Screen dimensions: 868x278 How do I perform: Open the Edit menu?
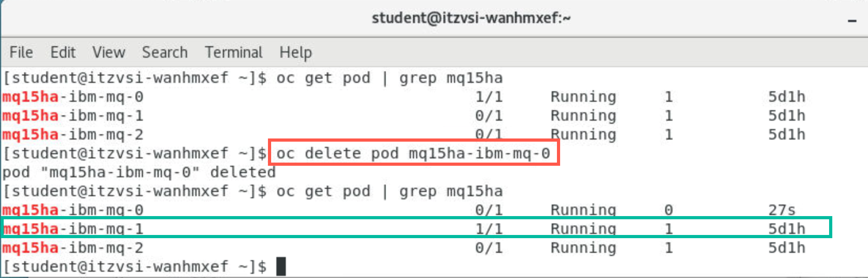(63, 52)
